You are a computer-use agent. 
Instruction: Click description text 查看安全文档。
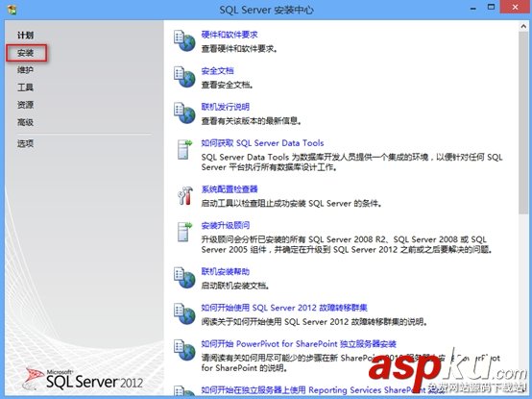[x=227, y=85]
